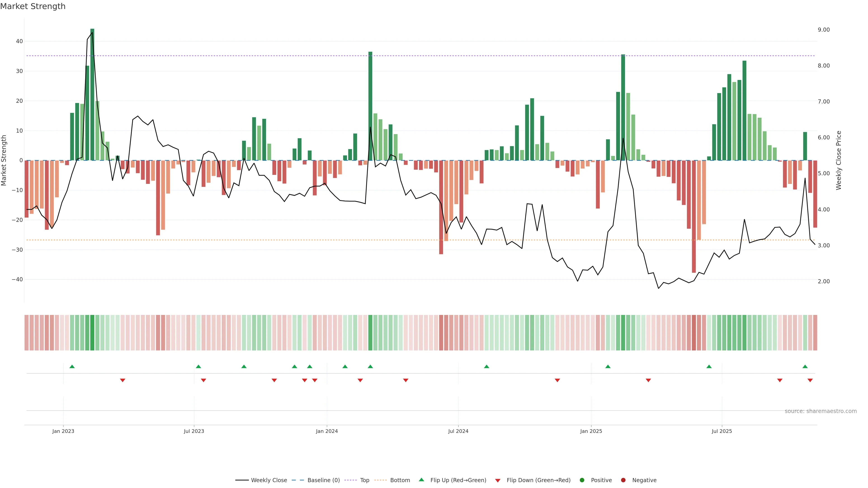This screenshot has height=488, width=868.
Task: Click the Market Strength chart title
Action: (x=33, y=6)
